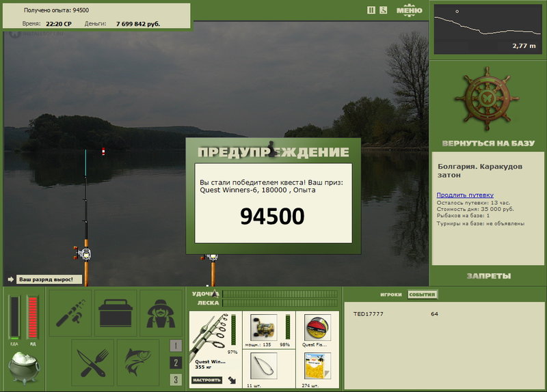Click the ЕДА hunger gauge
This screenshot has height=392, width=547.
(x=14, y=318)
